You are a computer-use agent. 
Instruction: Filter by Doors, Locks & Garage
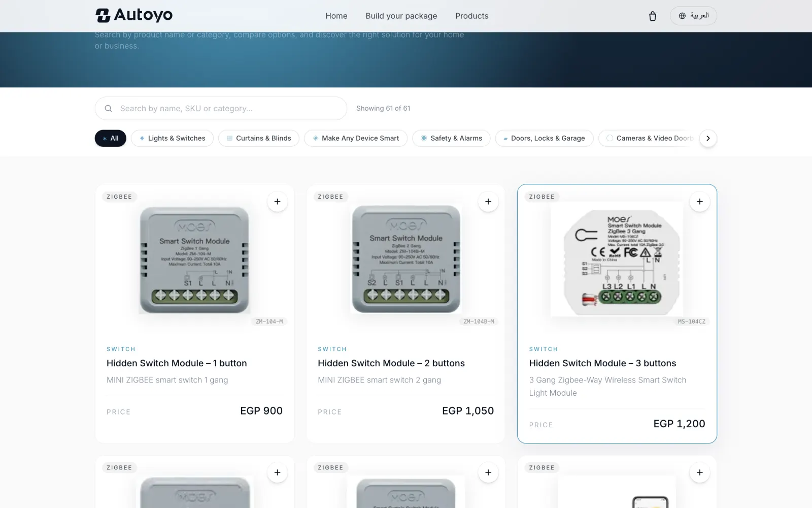coord(544,138)
